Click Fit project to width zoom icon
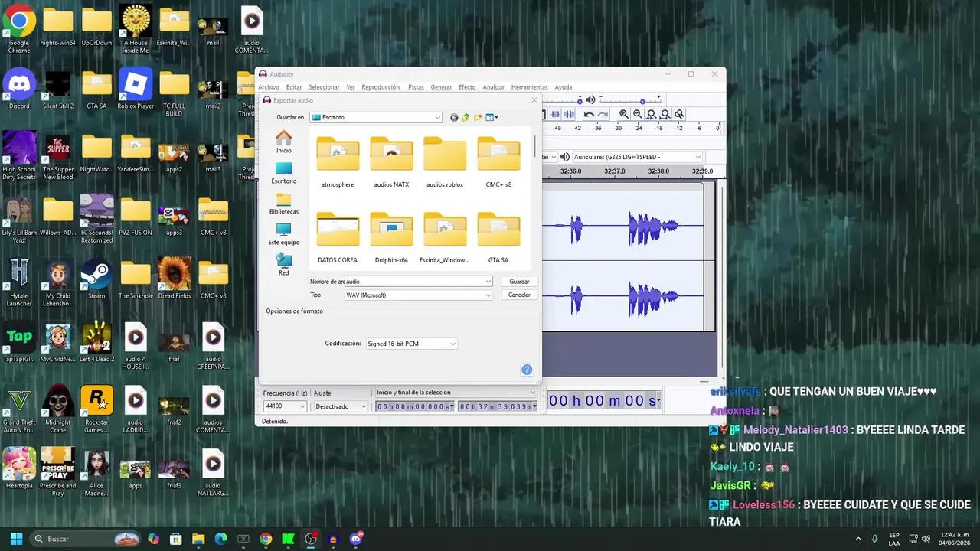This screenshot has width=980, height=551. tap(665, 114)
